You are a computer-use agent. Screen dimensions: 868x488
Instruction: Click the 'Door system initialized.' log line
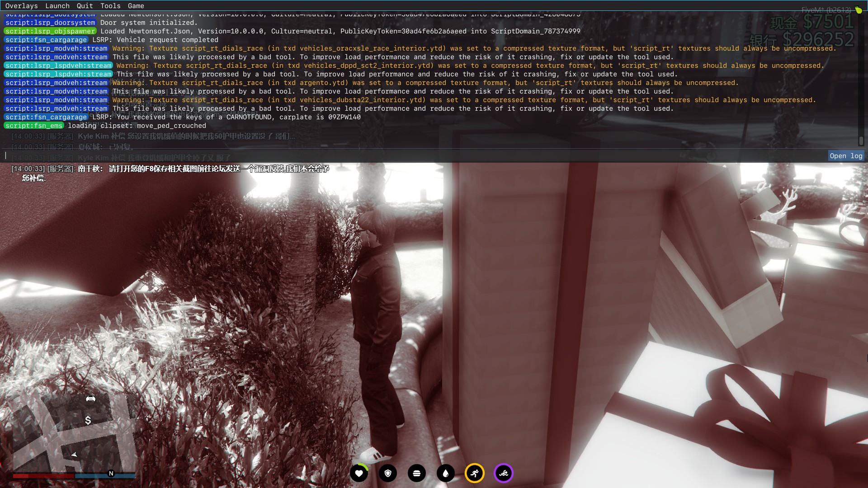pyautogui.click(x=149, y=23)
